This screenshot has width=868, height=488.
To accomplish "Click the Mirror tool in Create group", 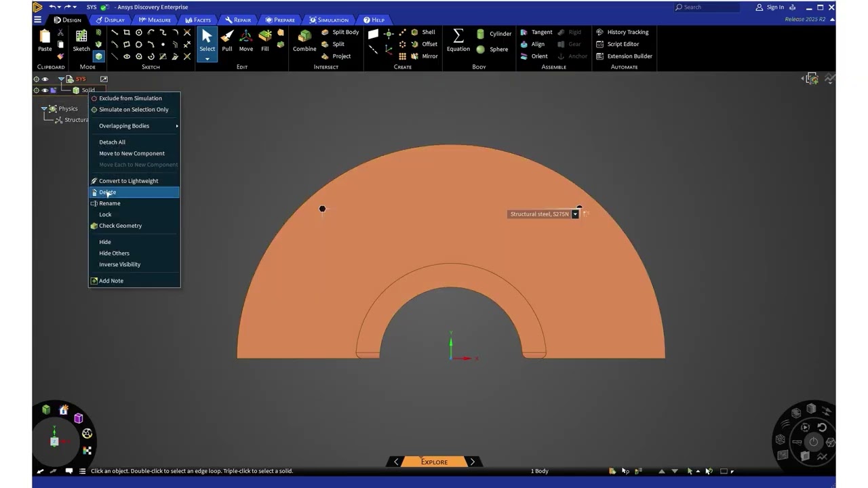I will [x=424, y=56].
